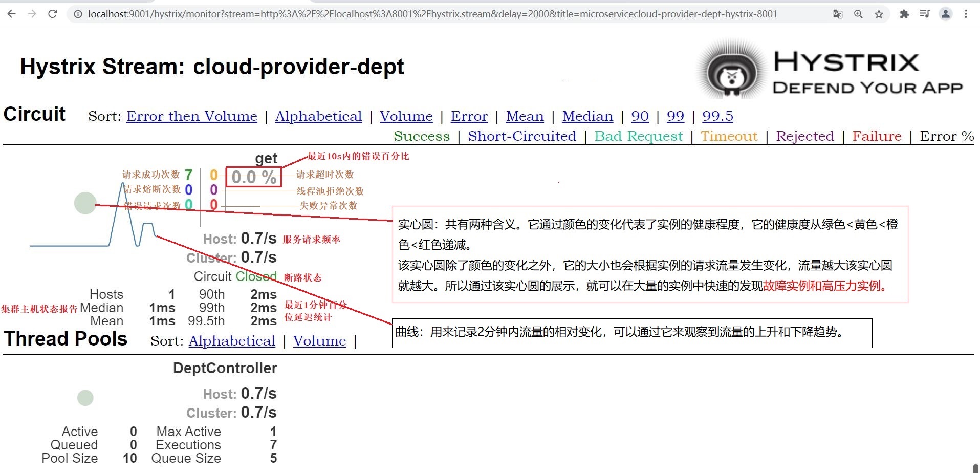Open the media control playlist icon
Viewport: 980px width, 473px height.
pyautogui.click(x=925, y=14)
